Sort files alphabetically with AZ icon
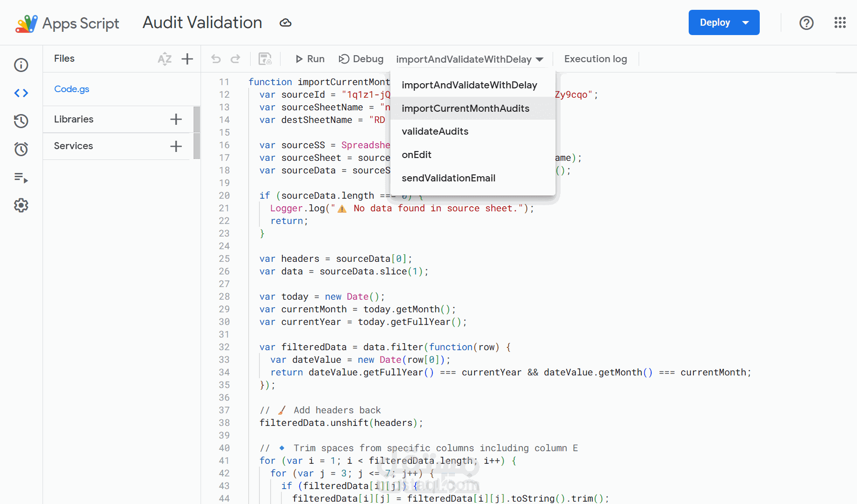Image resolution: width=857 pixels, height=504 pixels. click(x=165, y=59)
